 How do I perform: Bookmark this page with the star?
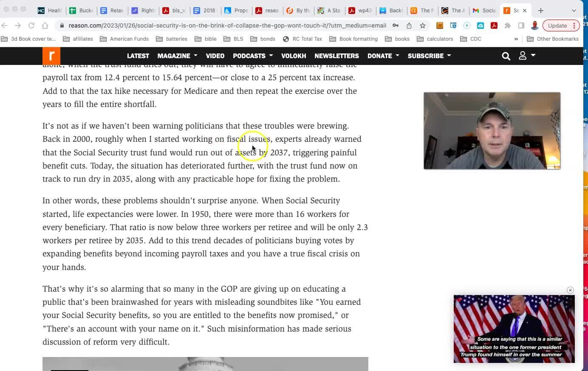pyautogui.click(x=423, y=25)
